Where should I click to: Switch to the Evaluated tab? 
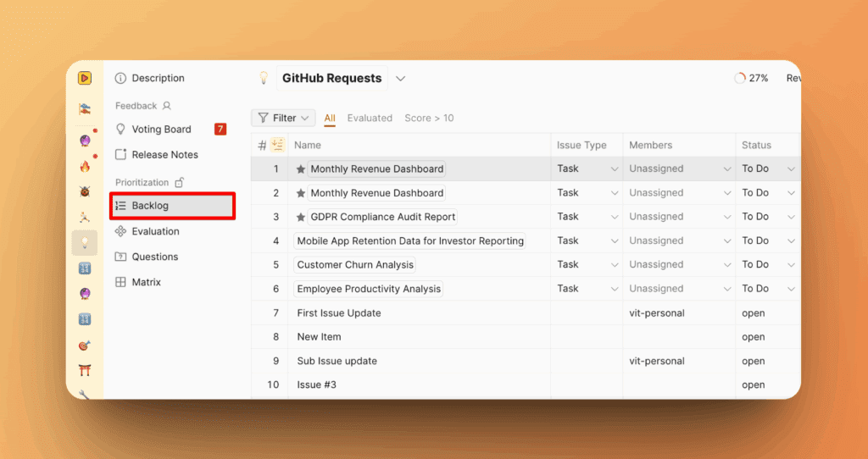pos(370,118)
